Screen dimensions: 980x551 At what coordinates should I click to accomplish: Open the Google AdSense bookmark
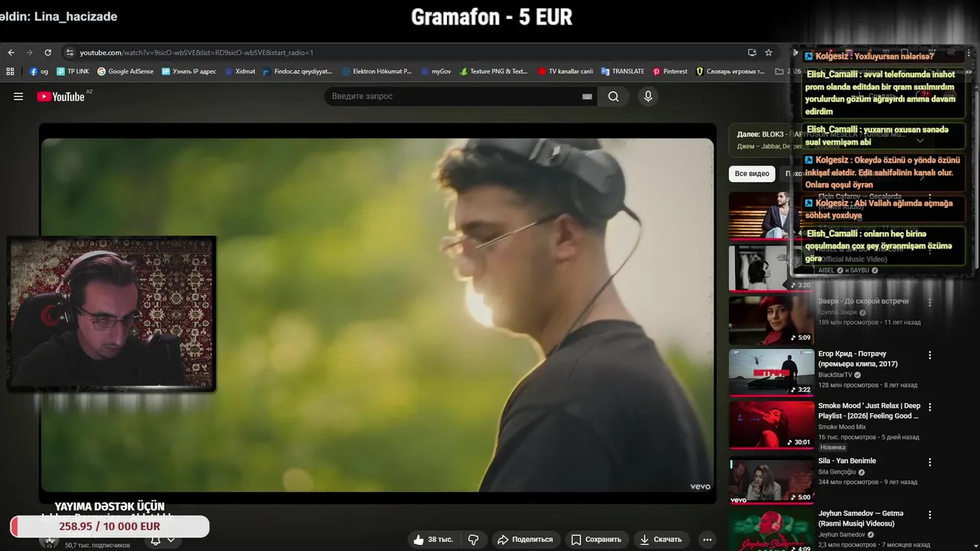click(x=126, y=71)
